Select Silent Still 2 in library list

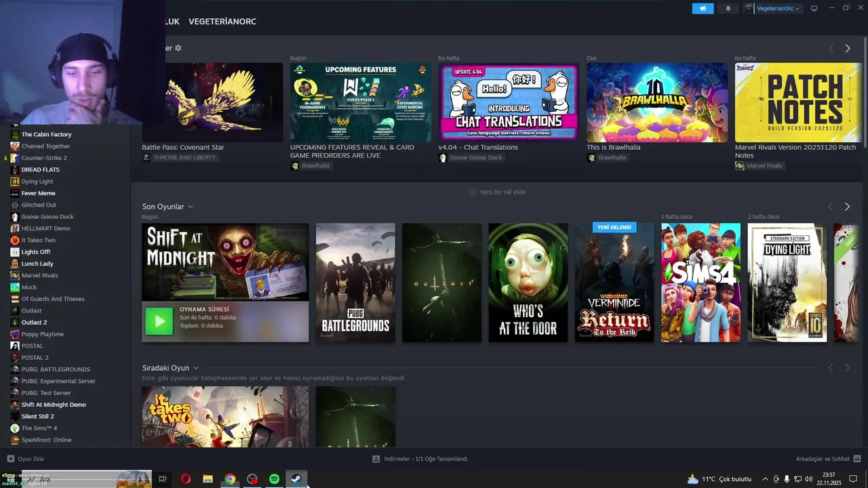click(x=37, y=416)
